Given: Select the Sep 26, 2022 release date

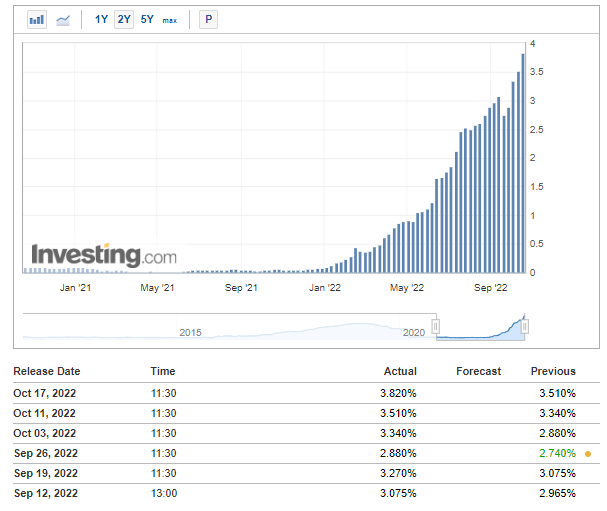Looking at the screenshot, I should tap(46, 453).
